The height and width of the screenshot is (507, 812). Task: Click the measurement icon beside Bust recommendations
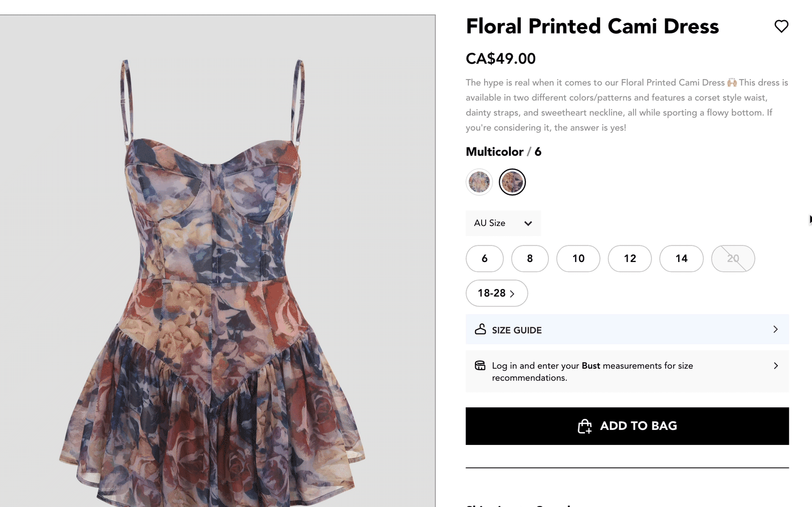(480, 366)
